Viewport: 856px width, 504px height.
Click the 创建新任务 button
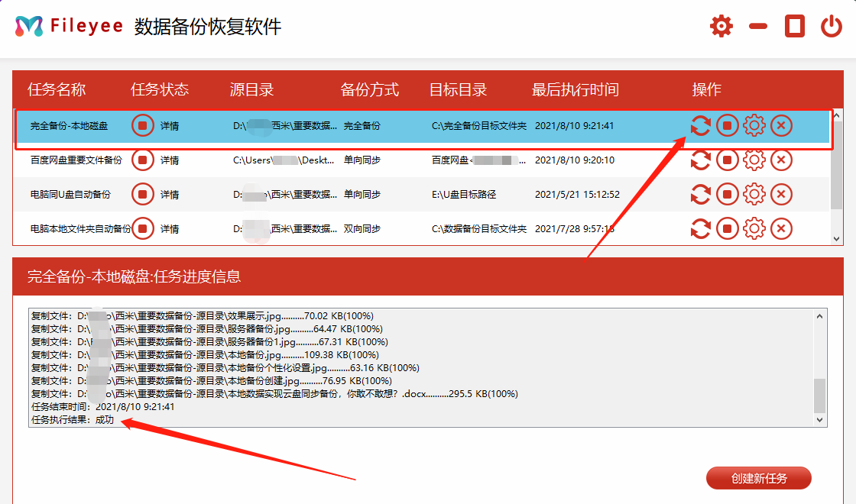click(x=760, y=478)
